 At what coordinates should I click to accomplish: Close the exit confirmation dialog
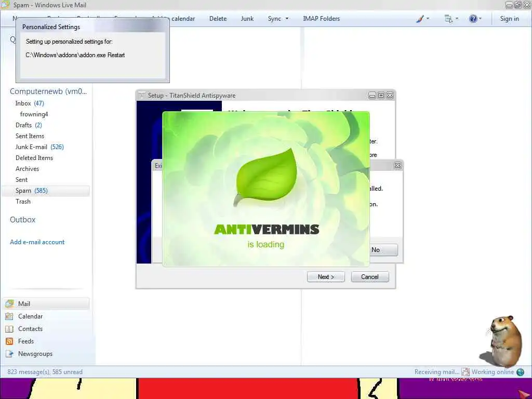(397, 166)
